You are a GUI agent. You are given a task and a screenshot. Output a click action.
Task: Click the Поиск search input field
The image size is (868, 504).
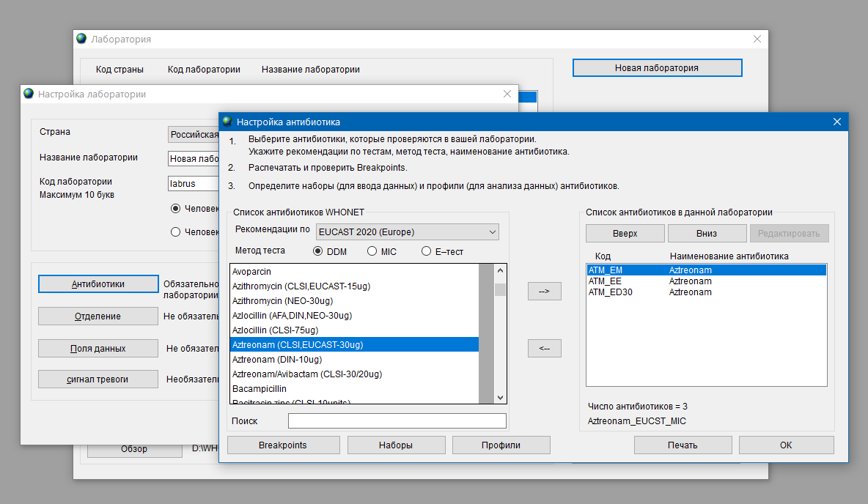coord(397,421)
